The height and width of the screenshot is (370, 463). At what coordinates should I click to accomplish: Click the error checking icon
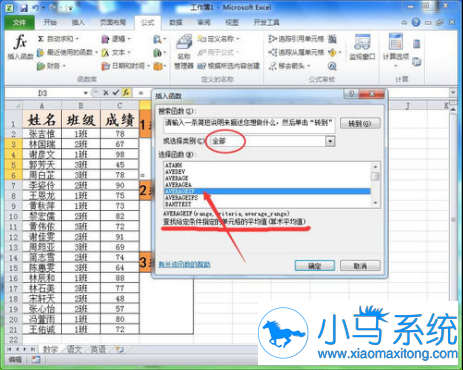(332, 52)
